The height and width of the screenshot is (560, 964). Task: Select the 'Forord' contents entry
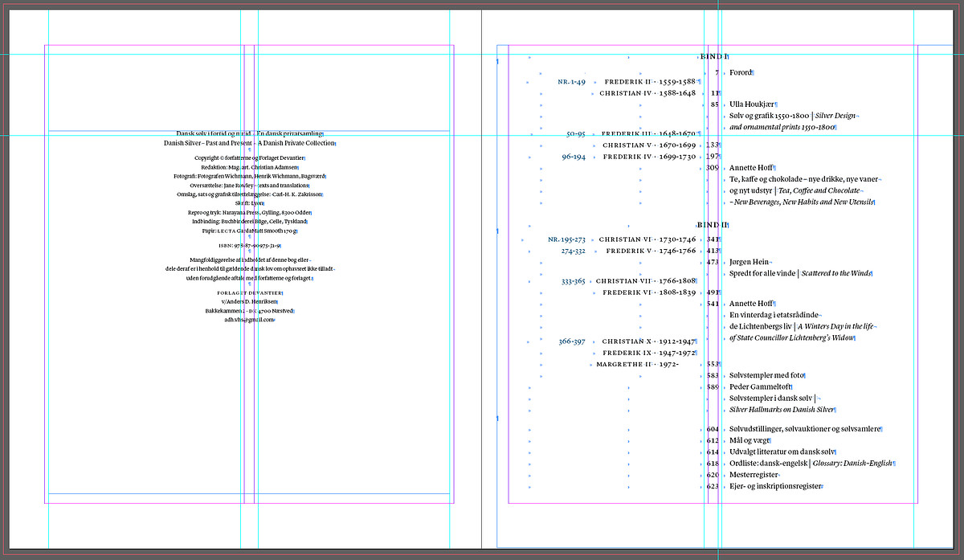coord(741,73)
